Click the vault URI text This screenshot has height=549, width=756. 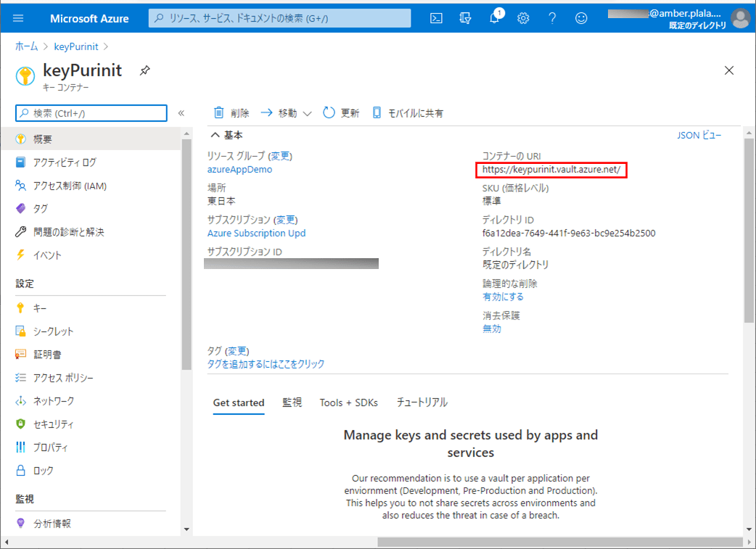(551, 170)
